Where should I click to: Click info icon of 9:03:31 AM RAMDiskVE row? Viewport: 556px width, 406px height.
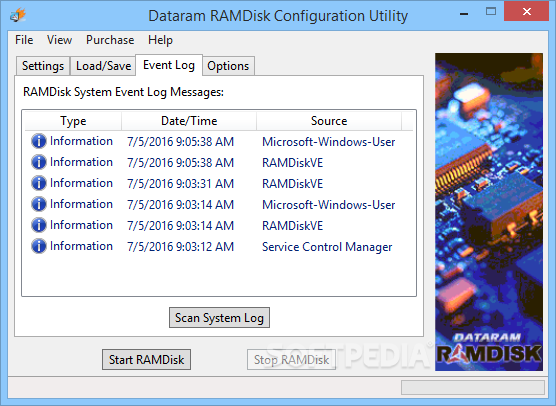pyautogui.click(x=39, y=183)
